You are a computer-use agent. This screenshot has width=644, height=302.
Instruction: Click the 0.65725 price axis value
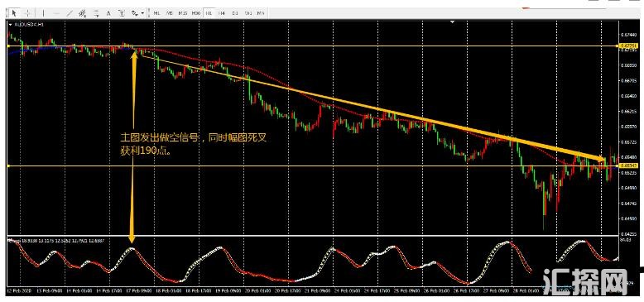click(628, 142)
